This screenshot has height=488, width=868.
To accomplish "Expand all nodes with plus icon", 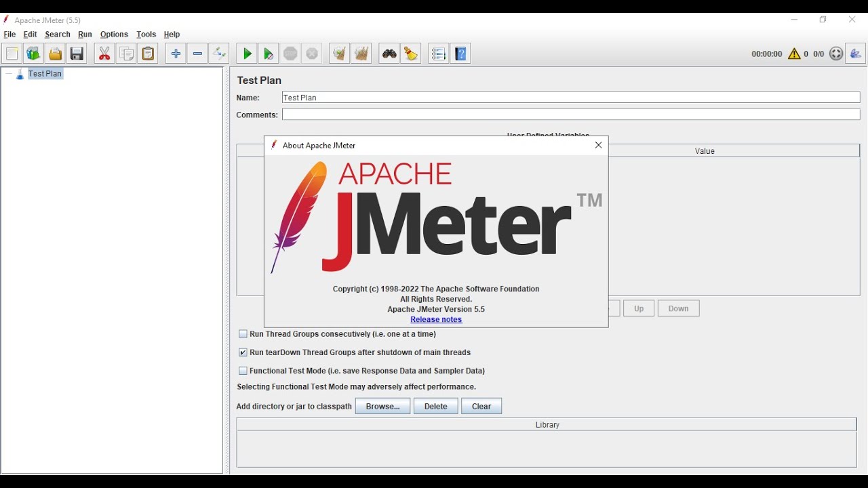I will click(176, 54).
